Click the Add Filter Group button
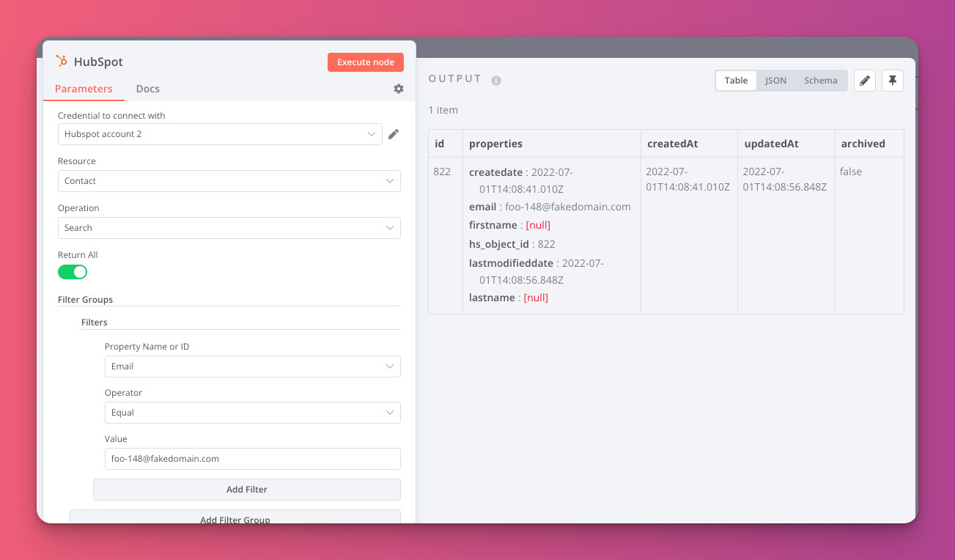This screenshot has width=955, height=560. [235, 517]
